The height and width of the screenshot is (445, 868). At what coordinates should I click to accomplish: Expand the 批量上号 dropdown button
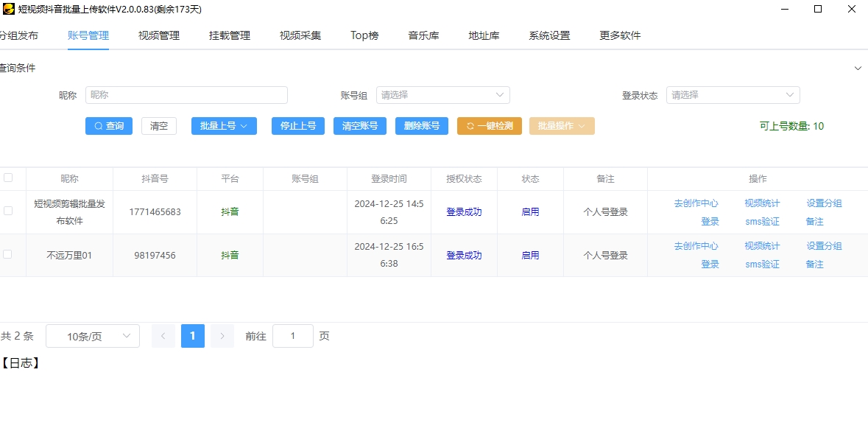tap(224, 126)
